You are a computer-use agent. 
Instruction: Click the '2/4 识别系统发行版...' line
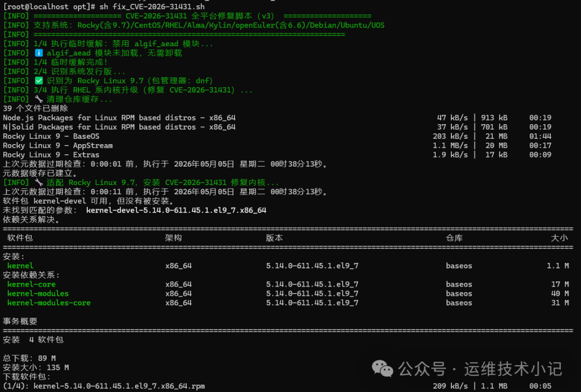64,72
